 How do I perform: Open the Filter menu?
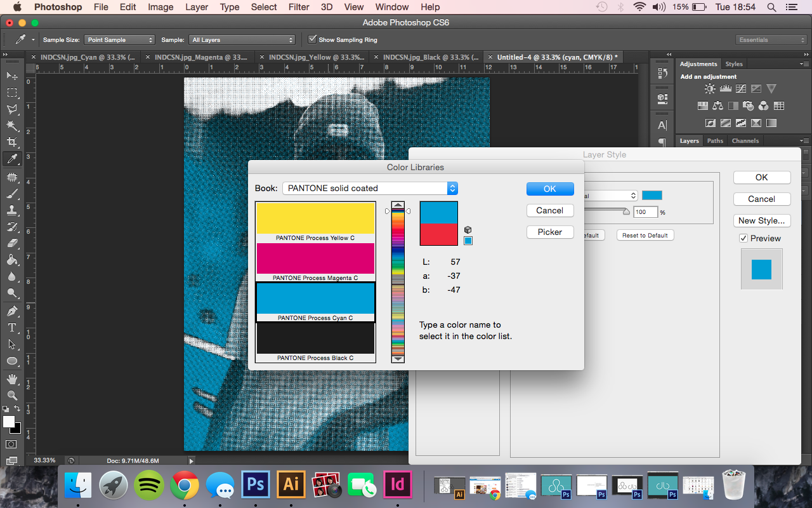pyautogui.click(x=299, y=7)
